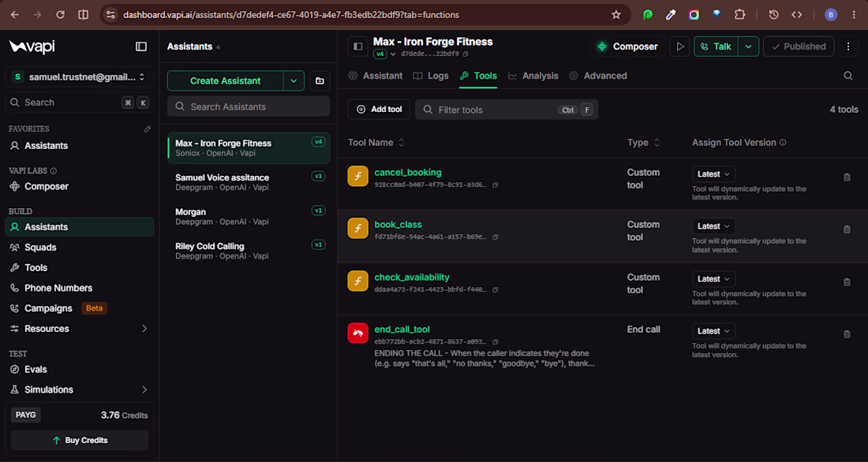Viewport: 868px width, 462px height.
Task: Open the version dropdown for end_call_tool
Action: click(713, 331)
